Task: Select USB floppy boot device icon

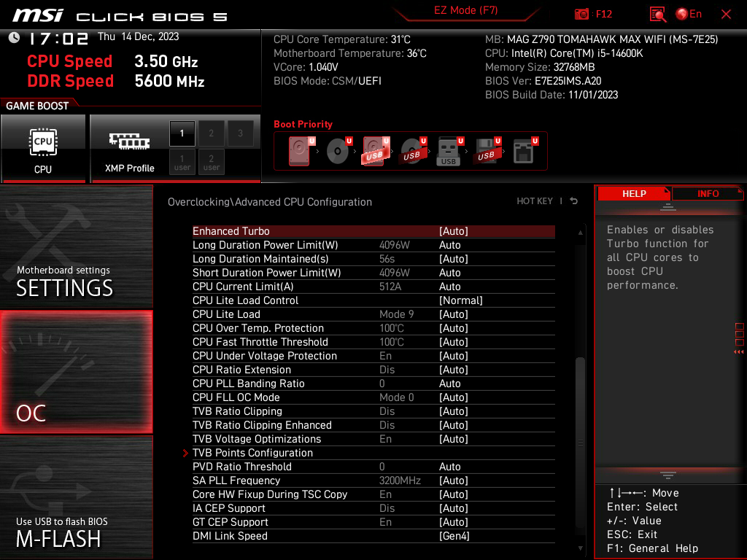Action: 487,151
